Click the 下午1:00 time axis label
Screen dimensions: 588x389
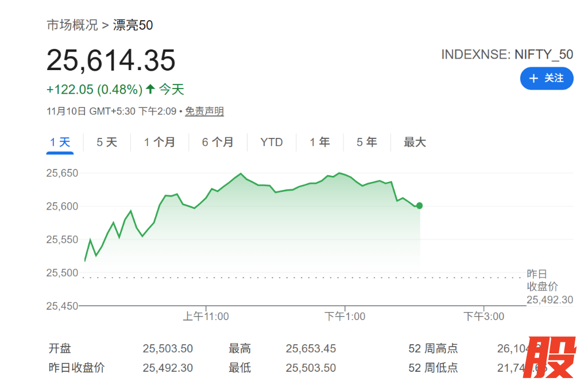tap(345, 317)
